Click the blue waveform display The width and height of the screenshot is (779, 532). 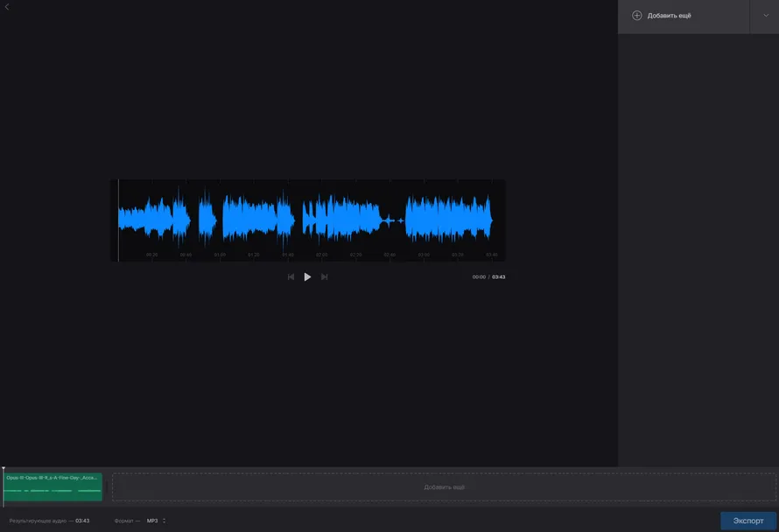[x=307, y=220]
